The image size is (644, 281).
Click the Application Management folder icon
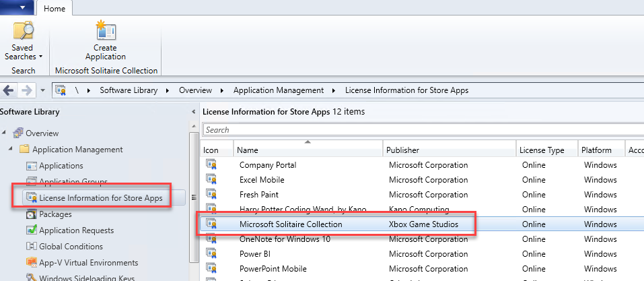(x=24, y=150)
